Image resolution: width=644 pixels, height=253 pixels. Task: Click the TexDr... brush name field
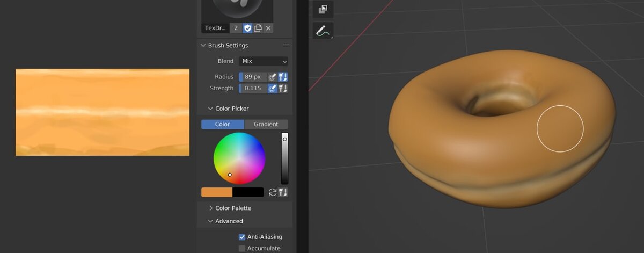pos(215,28)
